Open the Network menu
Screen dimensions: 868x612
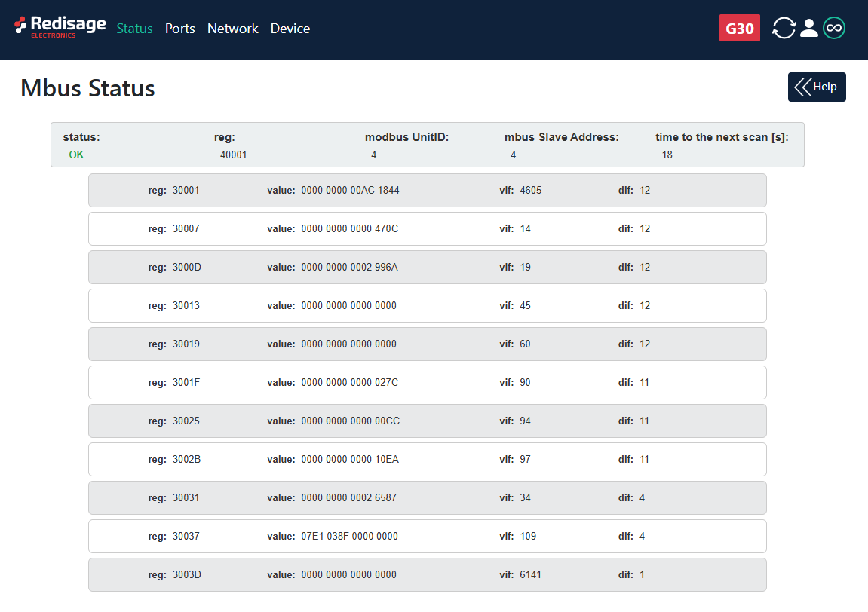pyautogui.click(x=232, y=29)
